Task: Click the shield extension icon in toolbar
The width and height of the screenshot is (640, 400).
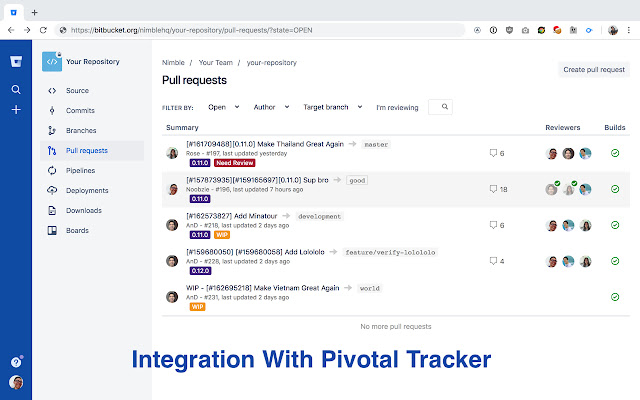Action: [509, 30]
